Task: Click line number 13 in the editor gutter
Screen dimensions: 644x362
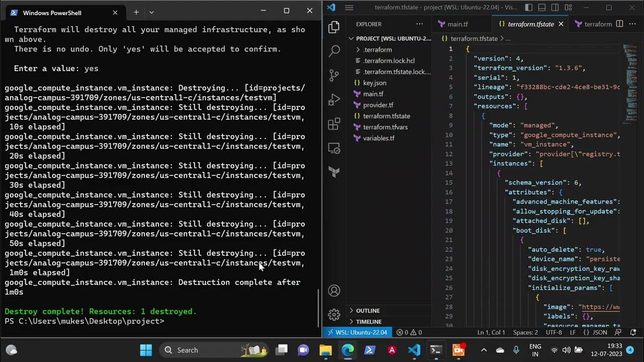Action: (449, 163)
